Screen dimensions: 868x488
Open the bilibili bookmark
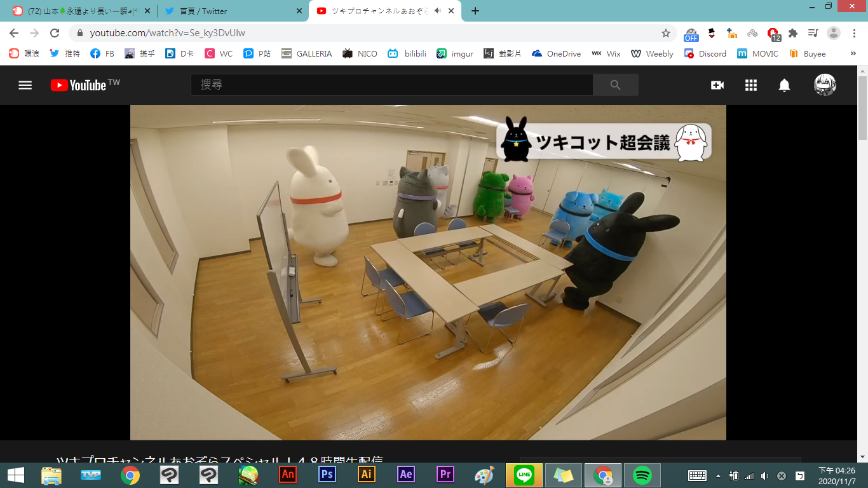[x=408, y=54]
